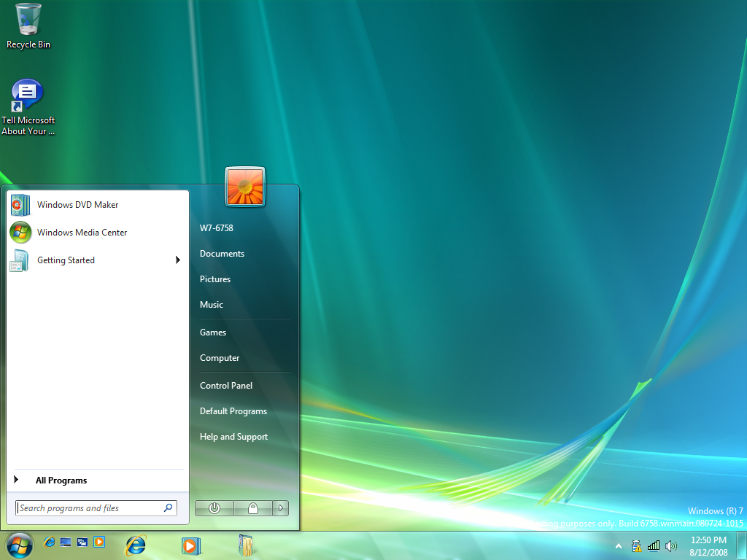Screen dimensions: 747x560
Task: Select Control Panel in Start menu
Action: [x=226, y=386]
